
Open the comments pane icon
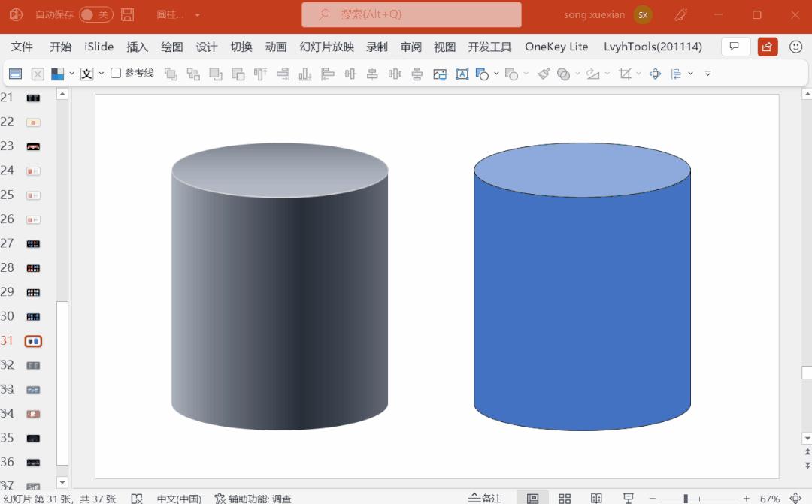(735, 47)
